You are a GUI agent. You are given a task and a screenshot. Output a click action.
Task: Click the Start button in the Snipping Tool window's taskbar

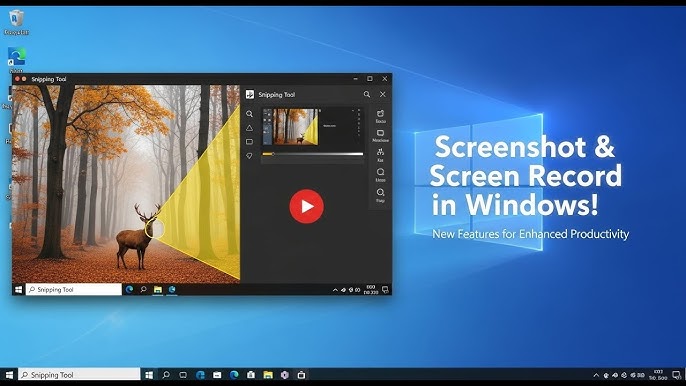[x=18, y=290]
